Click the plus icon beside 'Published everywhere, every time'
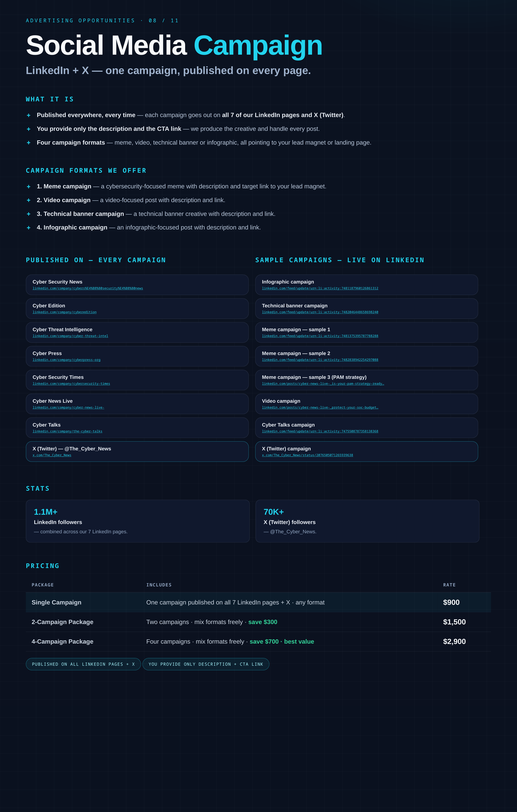 (x=29, y=115)
